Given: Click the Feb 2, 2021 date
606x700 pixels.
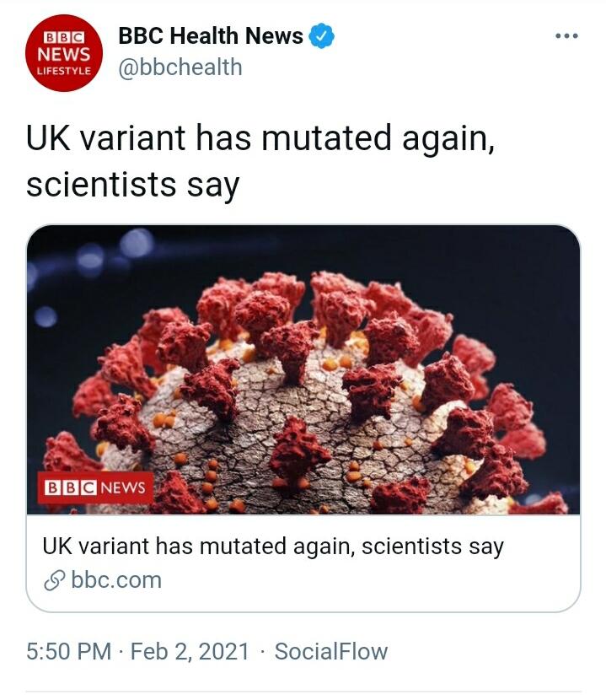Looking at the screenshot, I should click(190, 651).
